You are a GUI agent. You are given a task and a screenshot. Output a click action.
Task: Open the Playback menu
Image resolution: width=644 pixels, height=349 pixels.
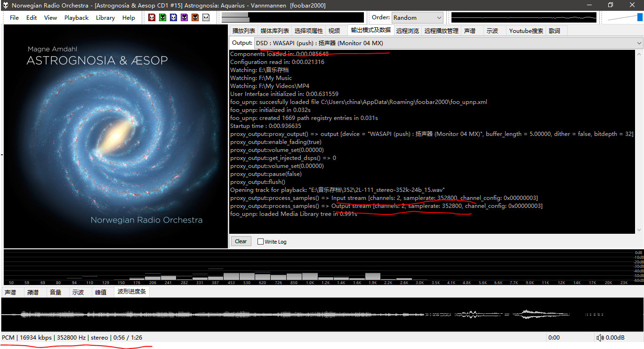pos(76,18)
